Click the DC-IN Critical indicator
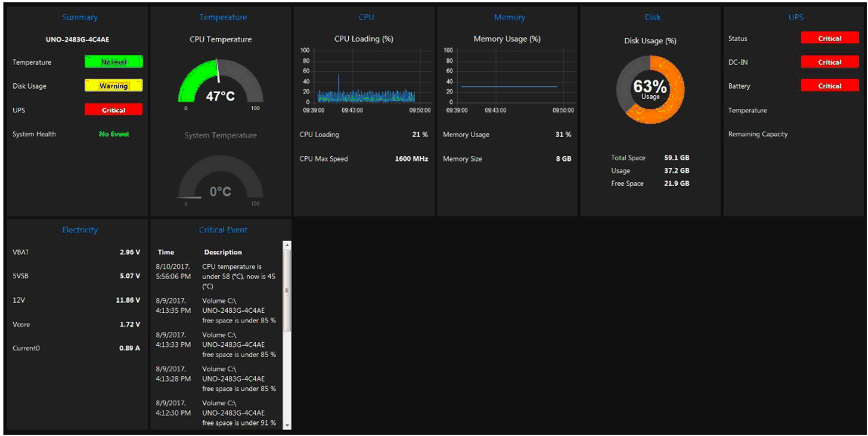The height and width of the screenshot is (436, 868). point(829,62)
